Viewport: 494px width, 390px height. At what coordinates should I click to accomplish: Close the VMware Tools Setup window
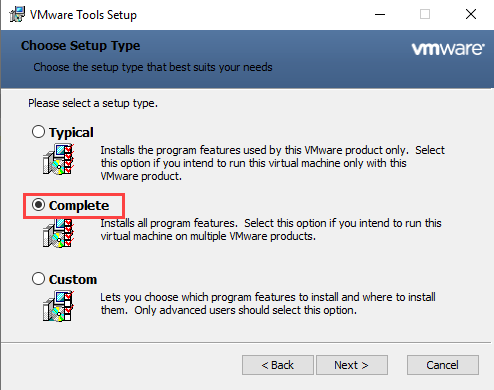click(x=471, y=14)
